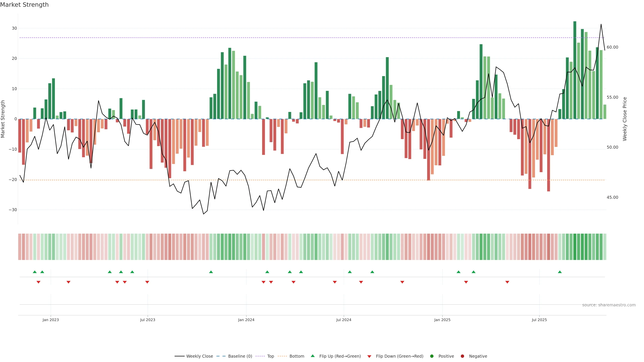Click the Jan 2024 axis label
The width and height of the screenshot is (644, 362).
click(x=246, y=320)
